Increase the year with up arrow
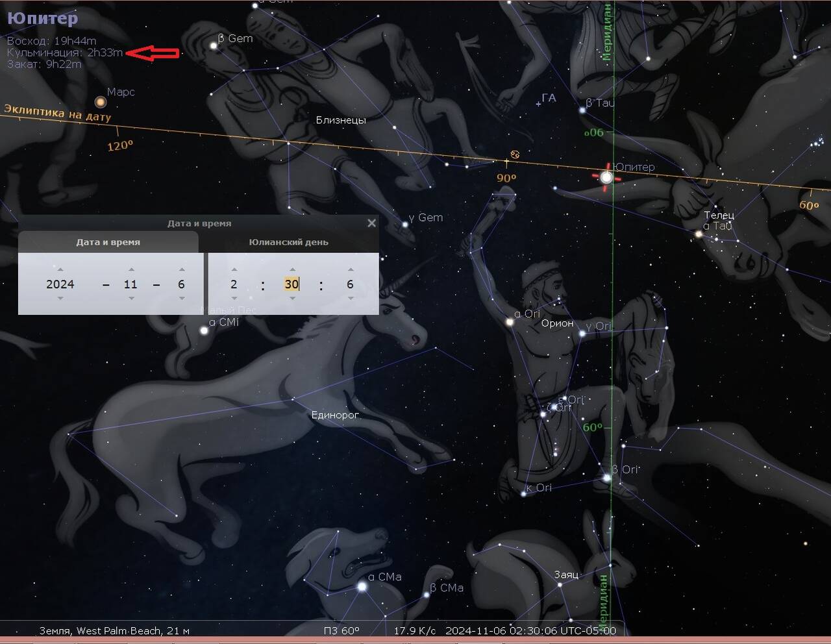This screenshot has width=831, height=644. (x=60, y=269)
